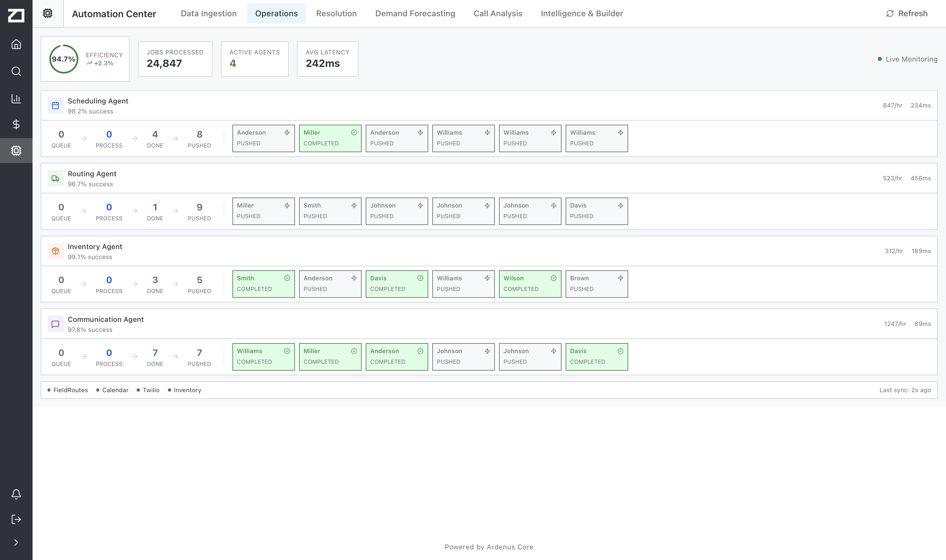Screen dimensions: 946x560
Task: Click the billing dollar icon in sidebar
Action: 16,124
